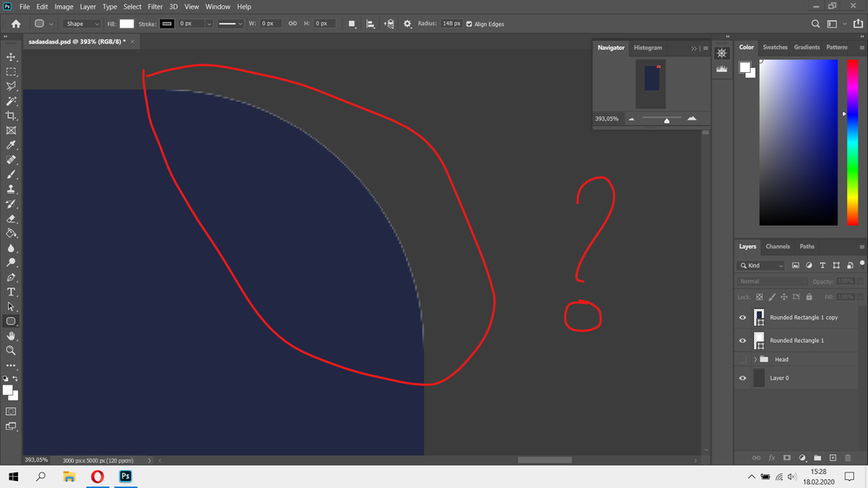The height and width of the screenshot is (488, 868).
Task: Open the layer blend mode Normal dropdown
Action: pyautogui.click(x=772, y=281)
